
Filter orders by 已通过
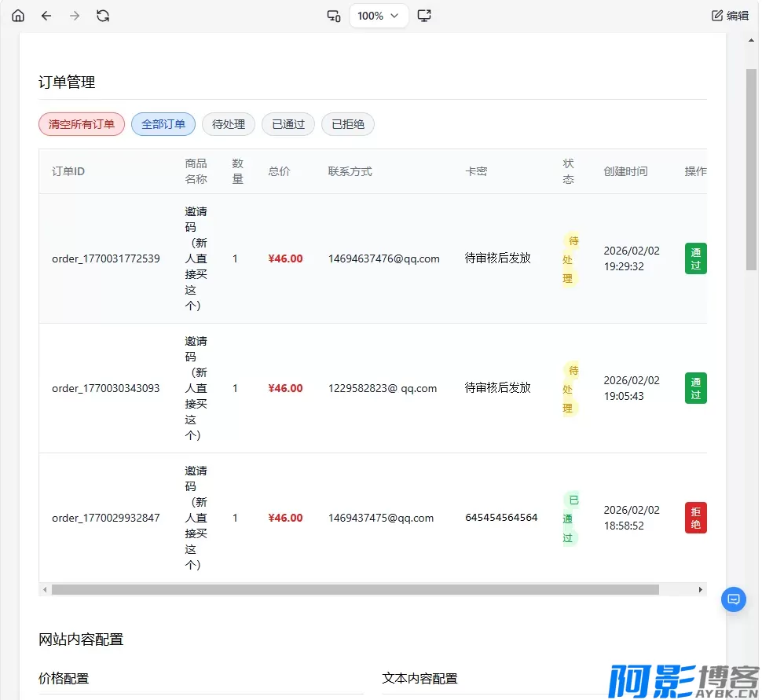click(x=288, y=124)
